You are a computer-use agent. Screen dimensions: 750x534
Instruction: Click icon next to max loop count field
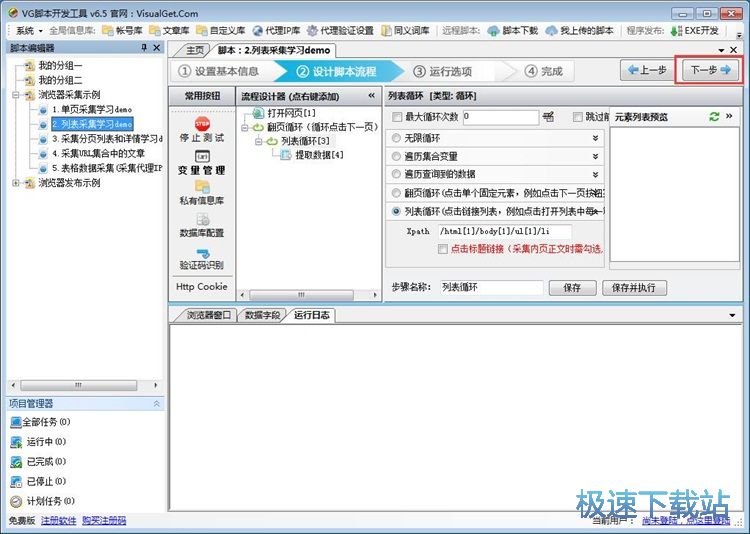(548, 117)
